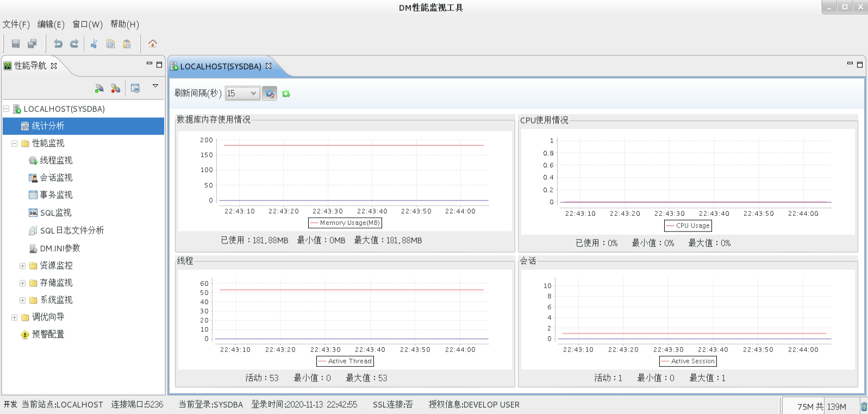
Task: Go to the Home page icon
Action: 153,43
